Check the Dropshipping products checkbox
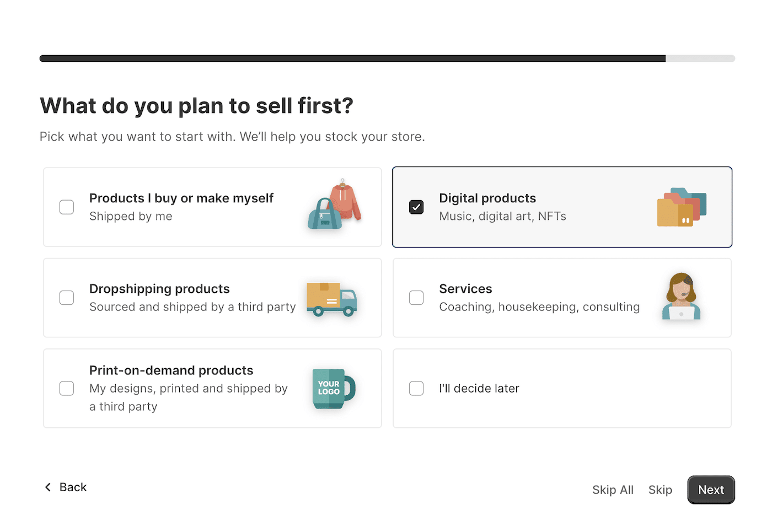Image resolution: width=772 pixels, height=532 pixels. (67, 298)
